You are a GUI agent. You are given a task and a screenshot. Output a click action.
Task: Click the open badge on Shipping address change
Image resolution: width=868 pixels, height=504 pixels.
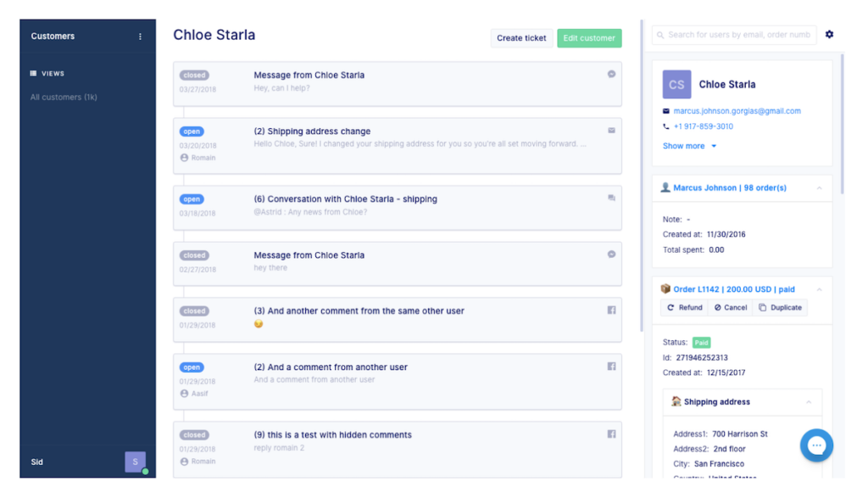(x=192, y=132)
